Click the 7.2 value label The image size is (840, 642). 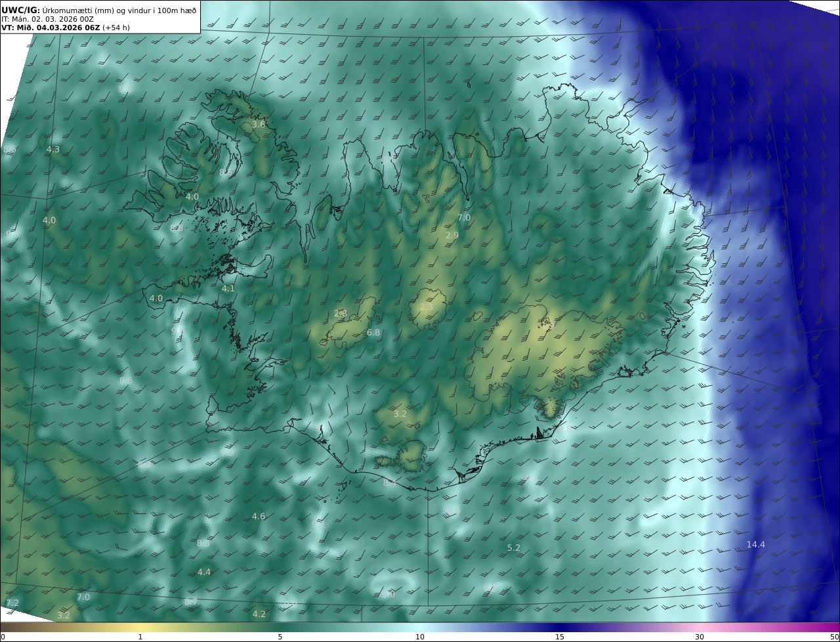[12, 603]
